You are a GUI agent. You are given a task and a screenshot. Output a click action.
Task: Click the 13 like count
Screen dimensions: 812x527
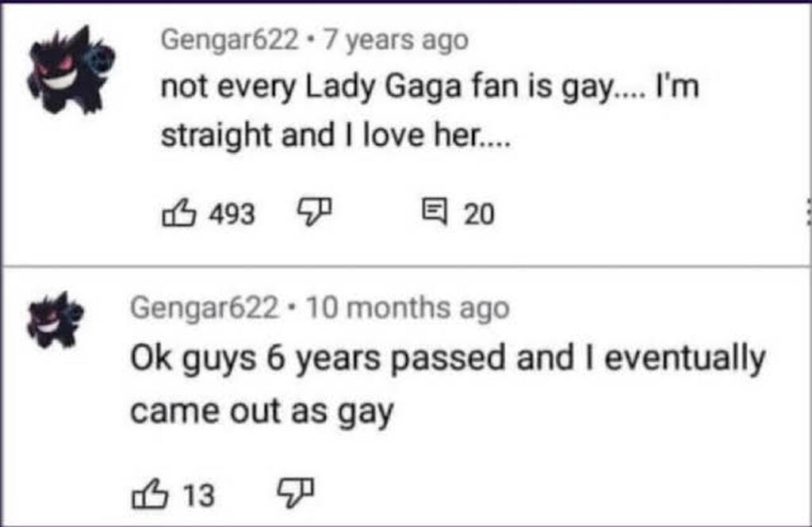(x=198, y=496)
